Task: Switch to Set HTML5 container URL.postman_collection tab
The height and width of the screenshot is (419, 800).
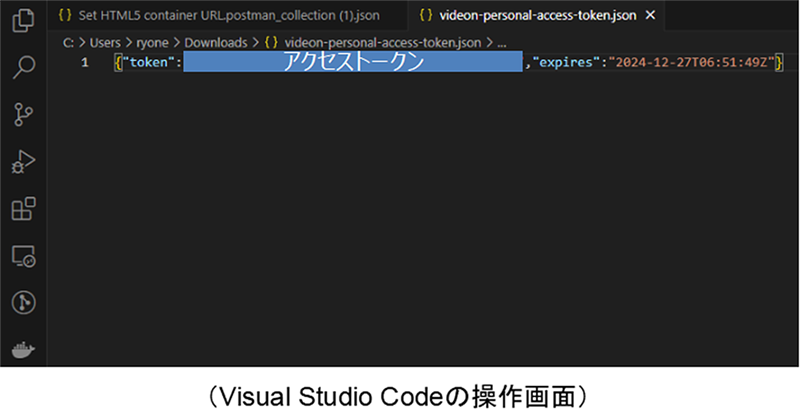Action: tap(219, 15)
